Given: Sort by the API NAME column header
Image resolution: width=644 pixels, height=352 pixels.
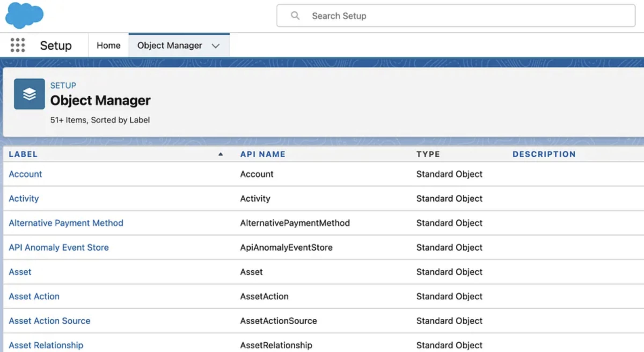Looking at the screenshot, I should 263,154.
